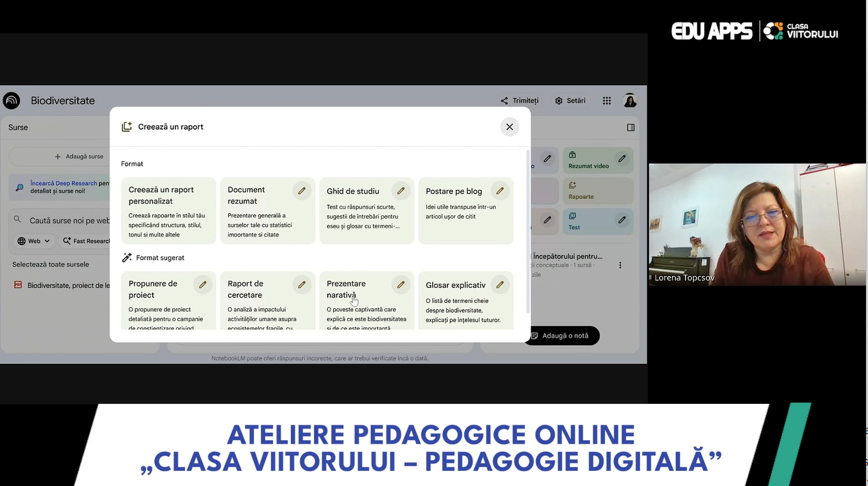Screen dimensions: 868x486
Task: Click the edit pencil on Document rezumat card
Action: (302, 191)
